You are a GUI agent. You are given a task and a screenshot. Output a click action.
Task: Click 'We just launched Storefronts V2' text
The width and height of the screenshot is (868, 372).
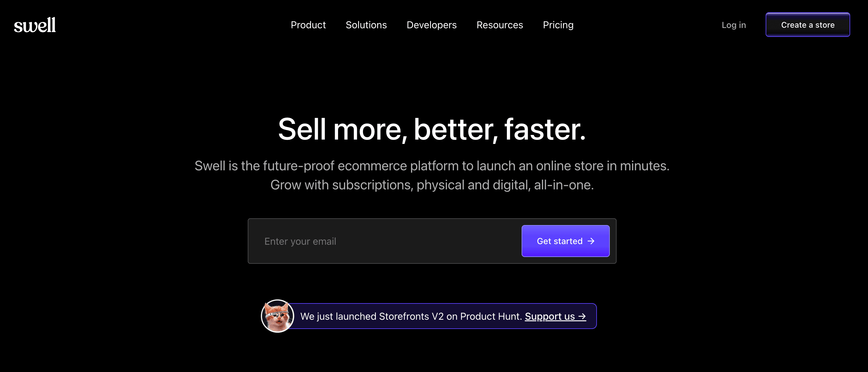pos(372,316)
